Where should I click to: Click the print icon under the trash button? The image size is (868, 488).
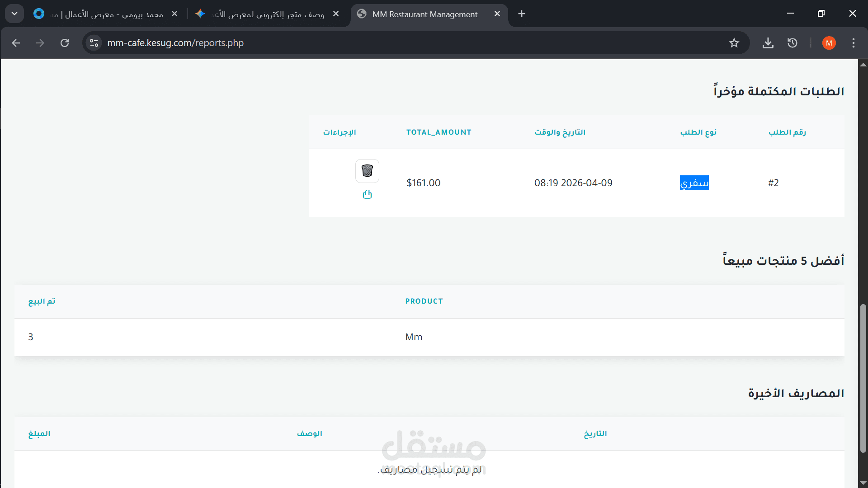pos(367,194)
